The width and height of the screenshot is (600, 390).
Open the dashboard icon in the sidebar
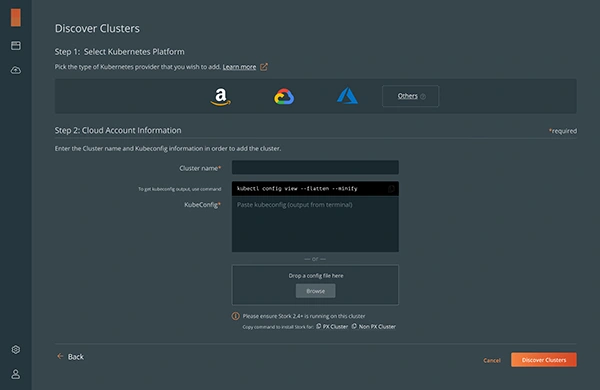tap(16, 46)
